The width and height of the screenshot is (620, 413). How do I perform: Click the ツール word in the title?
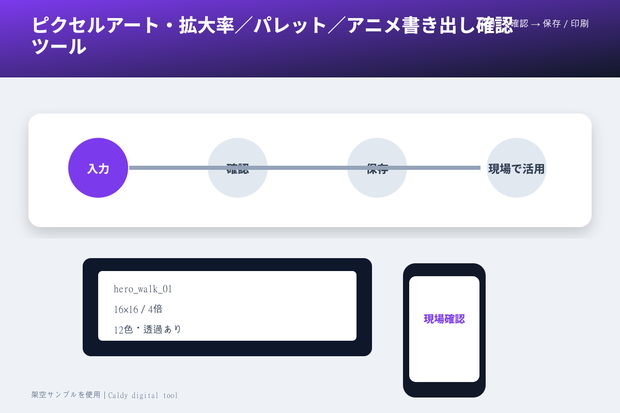[59, 47]
